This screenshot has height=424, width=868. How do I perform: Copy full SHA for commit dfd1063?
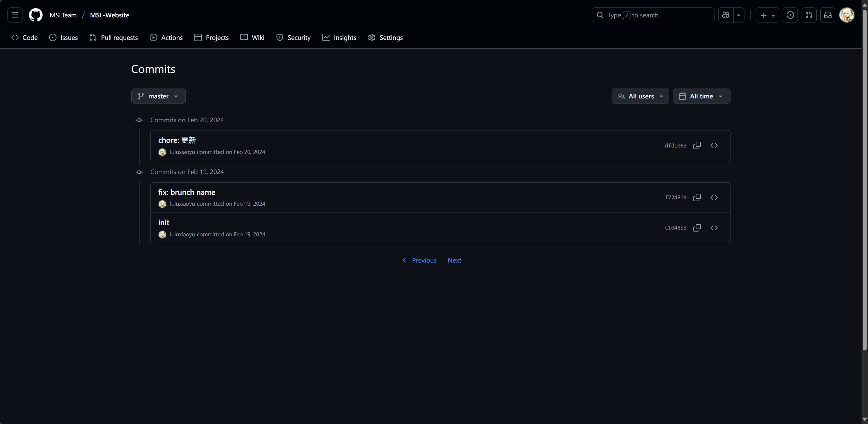pyautogui.click(x=697, y=145)
